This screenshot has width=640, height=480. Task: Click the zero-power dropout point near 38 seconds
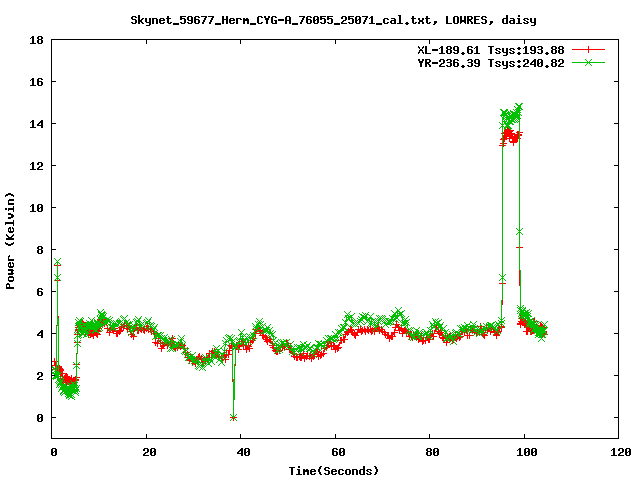coord(233,418)
